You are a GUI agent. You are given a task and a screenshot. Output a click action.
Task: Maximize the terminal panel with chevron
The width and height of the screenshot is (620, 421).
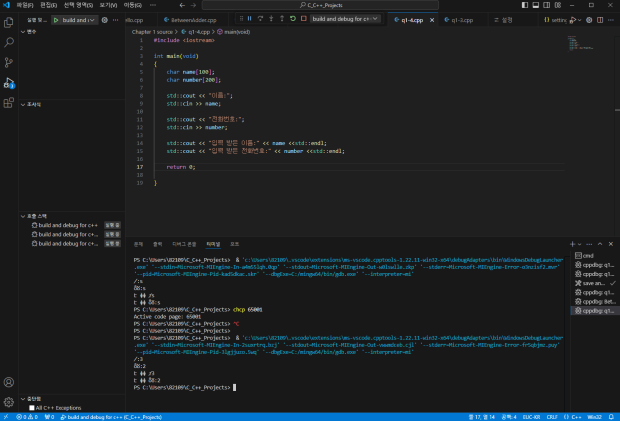click(x=600, y=244)
